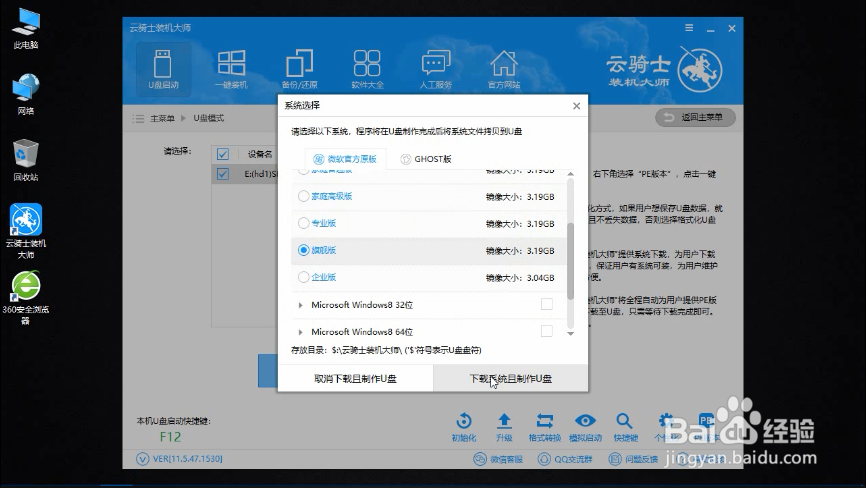
Task: Expand the Microsoft Windows8 32位 group
Action: [x=300, y=305]
